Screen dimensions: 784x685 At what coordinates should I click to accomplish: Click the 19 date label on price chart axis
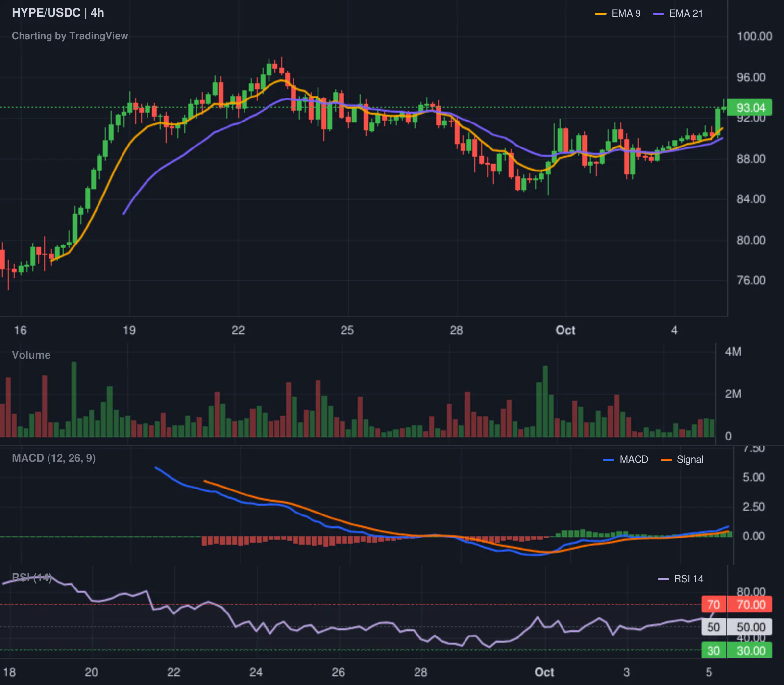pyautogui.click(x=129, y=330)
